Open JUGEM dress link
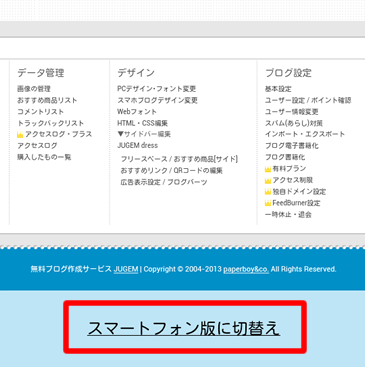 tap(137, 146)
